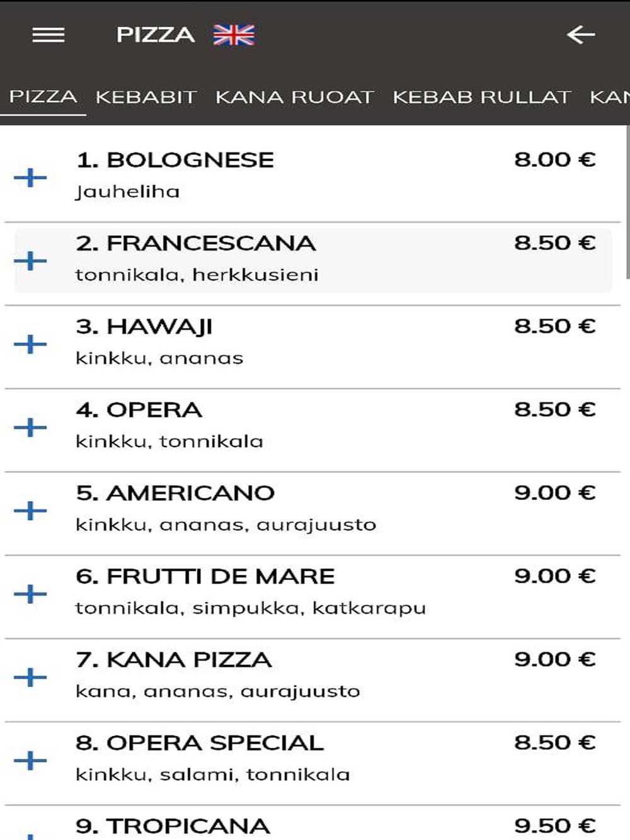
Task: Add Bolognese pizza with plus icon
Action: (x=30, y=178)
